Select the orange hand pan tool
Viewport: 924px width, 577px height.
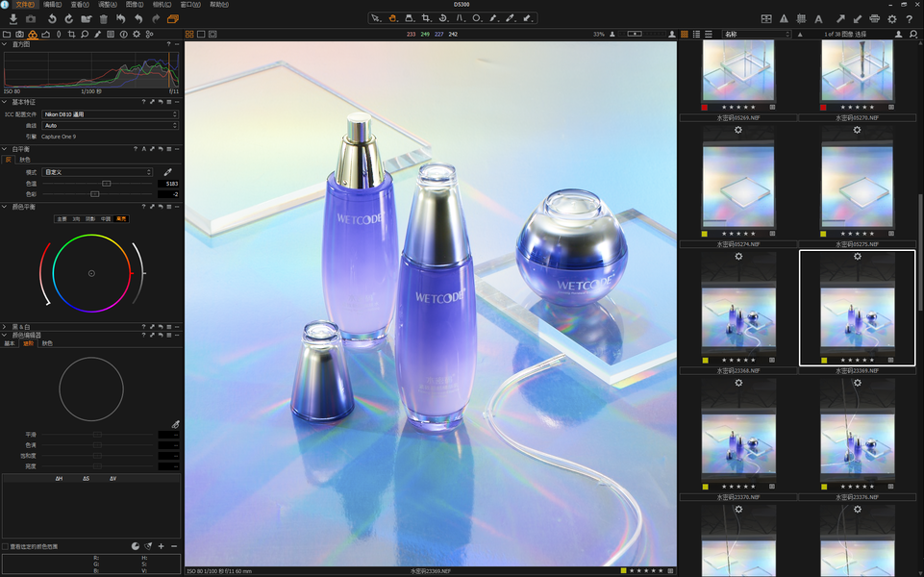(x=392, y=18)
